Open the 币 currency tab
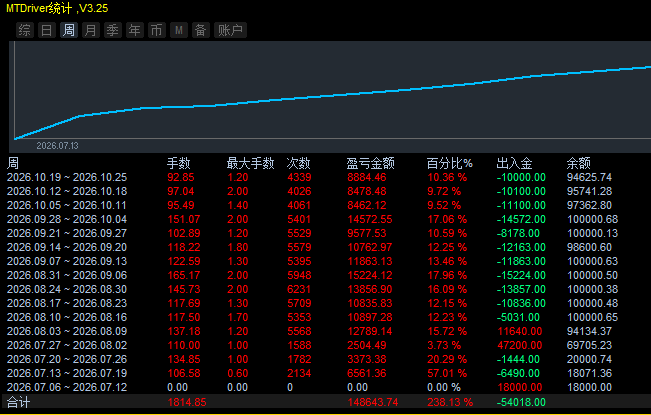Screen dimensions: 651x415 (x=157, y=30)
